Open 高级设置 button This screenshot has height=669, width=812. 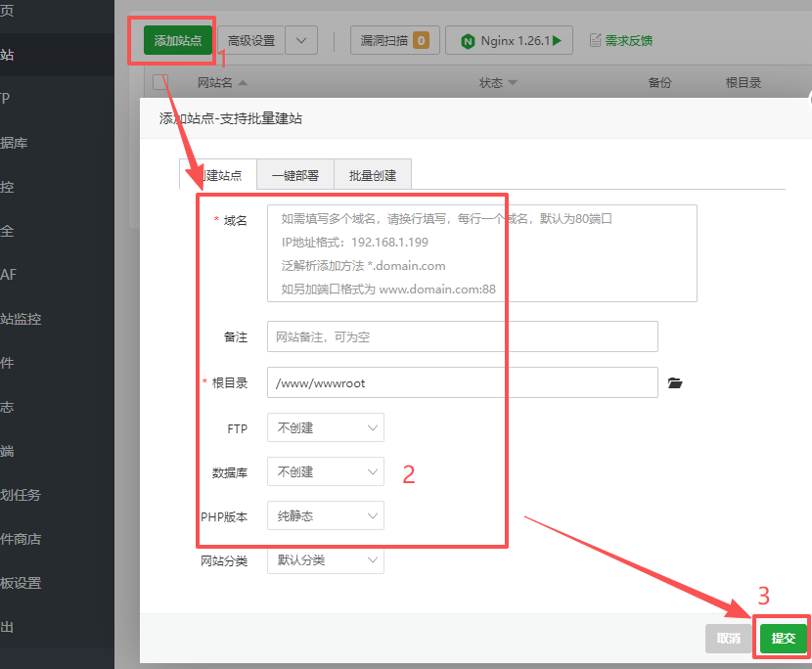251,40
